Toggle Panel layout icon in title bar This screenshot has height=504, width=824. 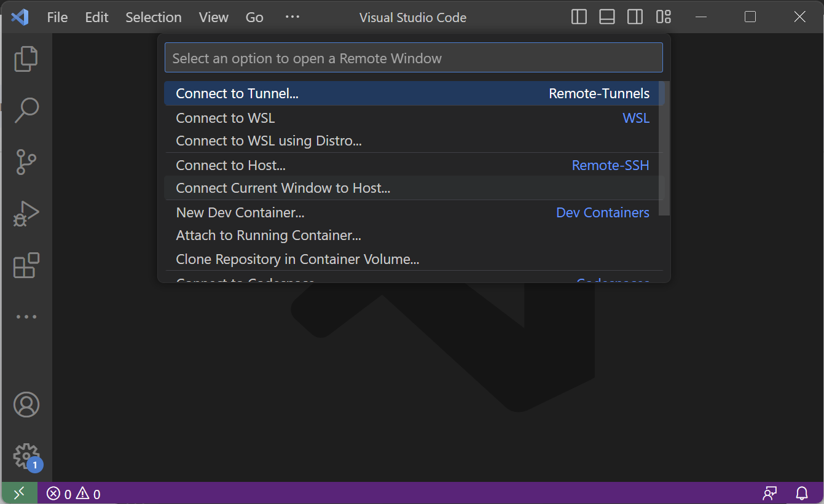coord(607,17)
